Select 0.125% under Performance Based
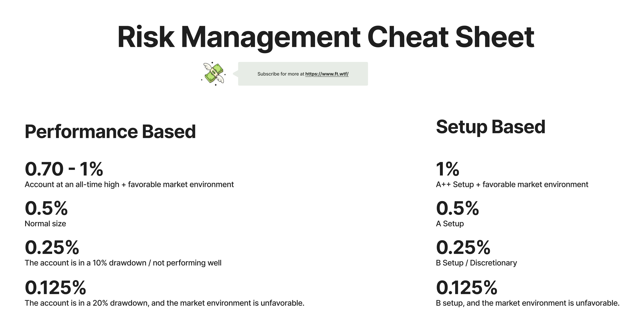 [x=55, y=288]
